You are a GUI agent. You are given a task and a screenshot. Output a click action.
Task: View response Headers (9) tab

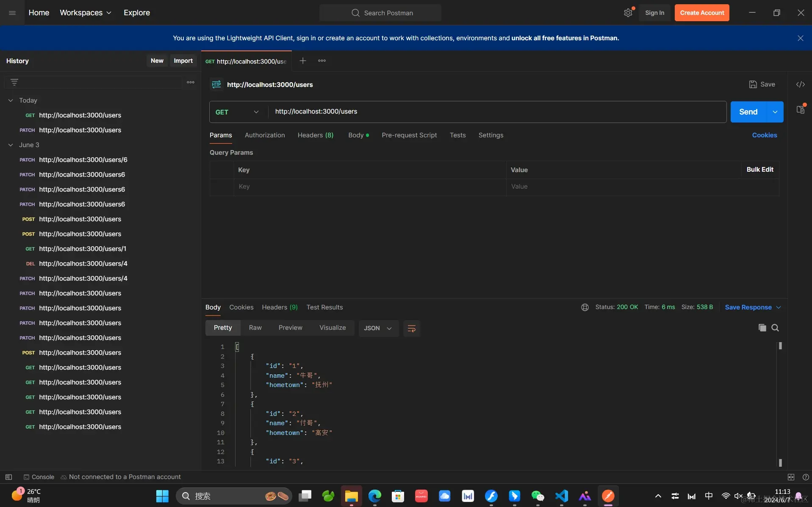(x=280, y=307)
